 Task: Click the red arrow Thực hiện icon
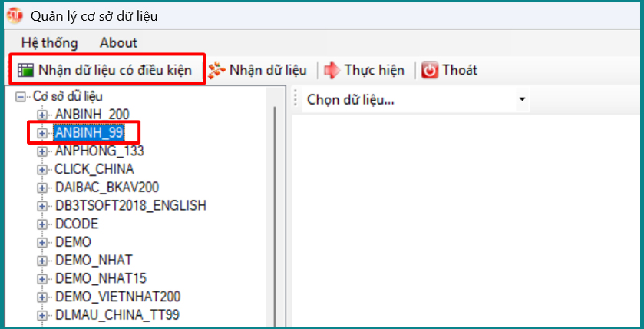pyautogui.click(x=332, y=70)
